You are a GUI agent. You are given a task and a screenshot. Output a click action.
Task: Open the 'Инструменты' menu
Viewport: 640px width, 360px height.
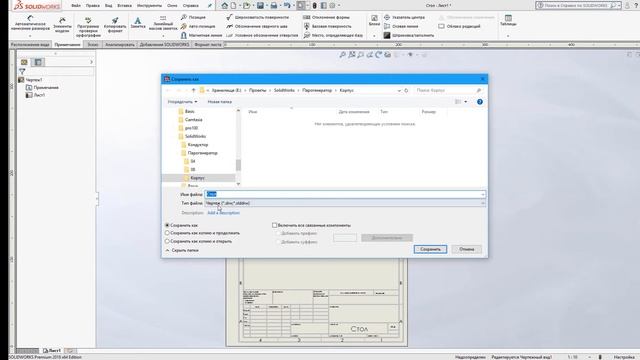149,6
